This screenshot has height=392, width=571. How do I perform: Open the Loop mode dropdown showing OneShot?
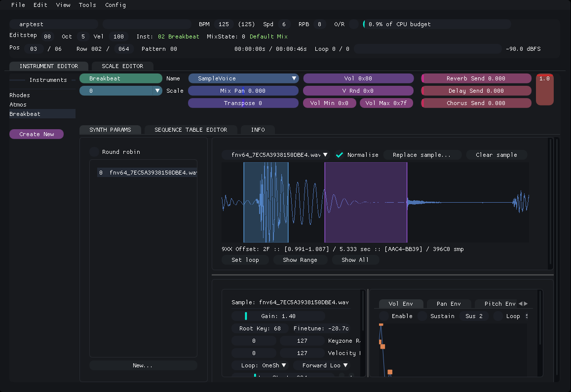[x=261, y=365]
